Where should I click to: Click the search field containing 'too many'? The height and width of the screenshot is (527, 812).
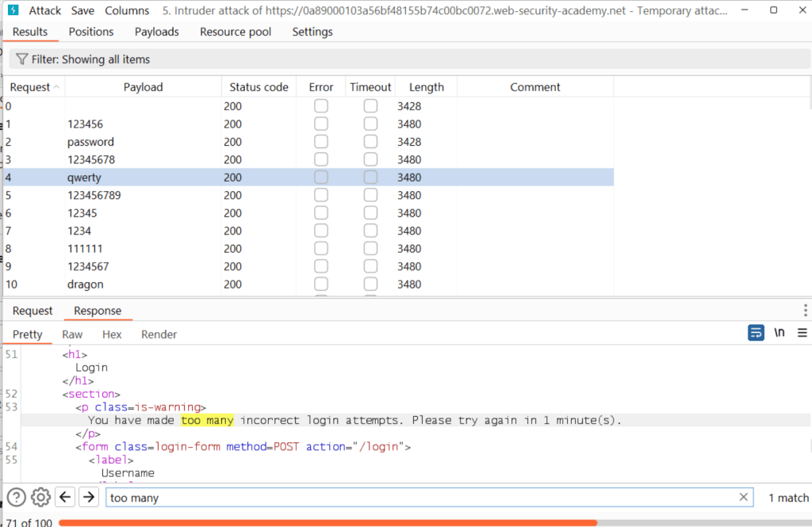click(x=420, y=498)
